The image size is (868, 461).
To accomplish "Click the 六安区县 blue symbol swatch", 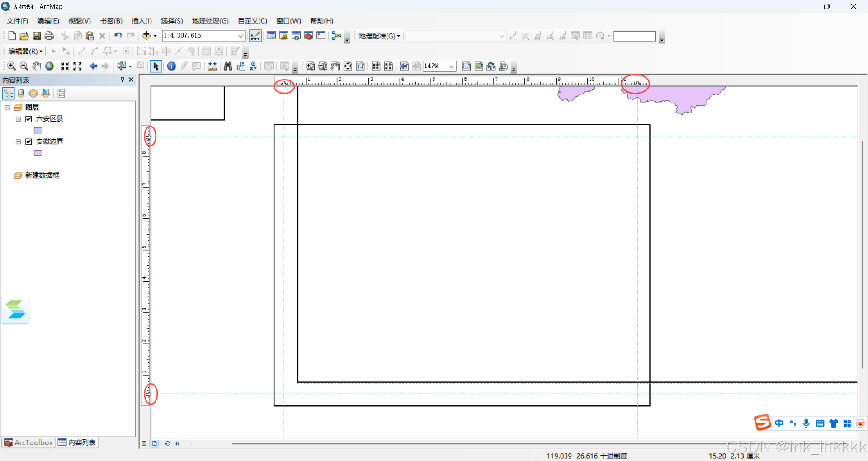I will coord(38,130).
